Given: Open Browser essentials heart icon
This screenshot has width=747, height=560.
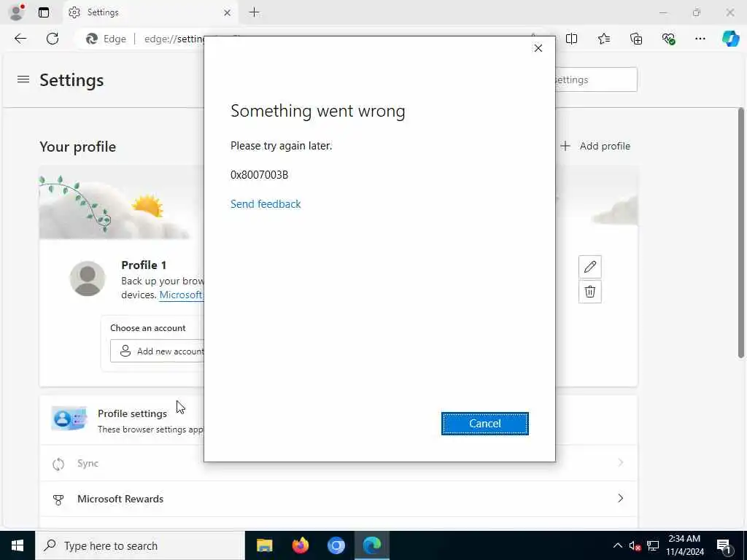Looking at the screenshot, I should pos(668,39).
